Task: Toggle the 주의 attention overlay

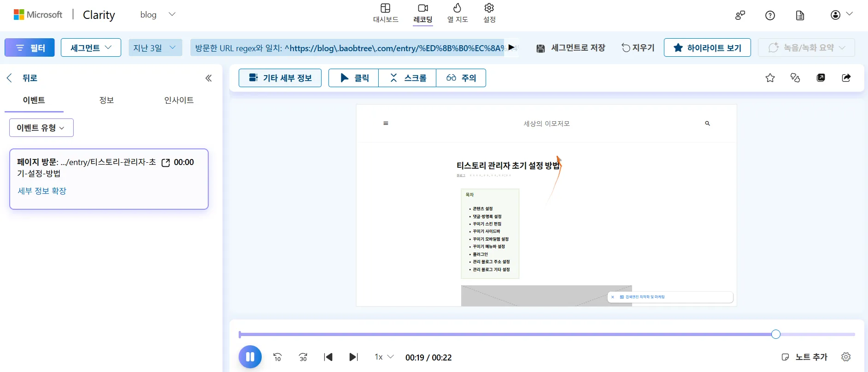Action: coord(461,78)
